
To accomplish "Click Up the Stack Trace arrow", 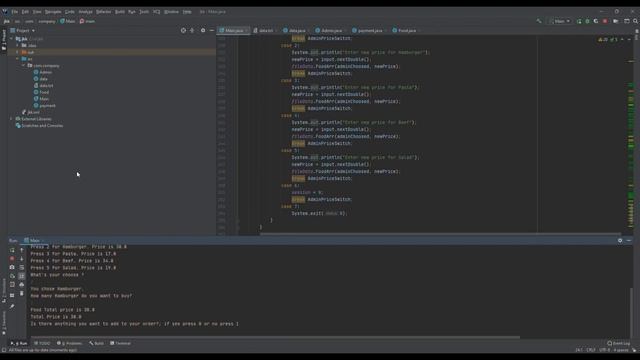I will 22,250.
